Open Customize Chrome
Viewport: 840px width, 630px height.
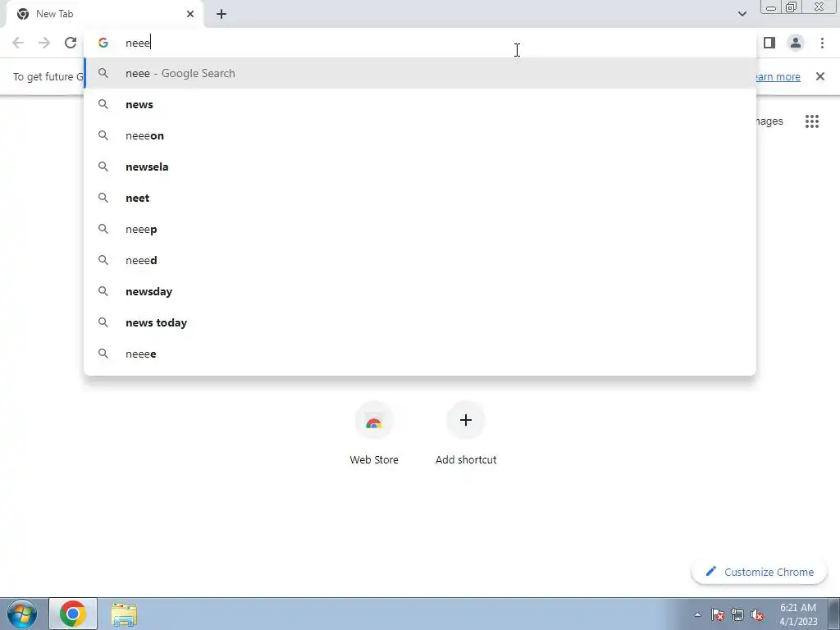pos(759,572)
